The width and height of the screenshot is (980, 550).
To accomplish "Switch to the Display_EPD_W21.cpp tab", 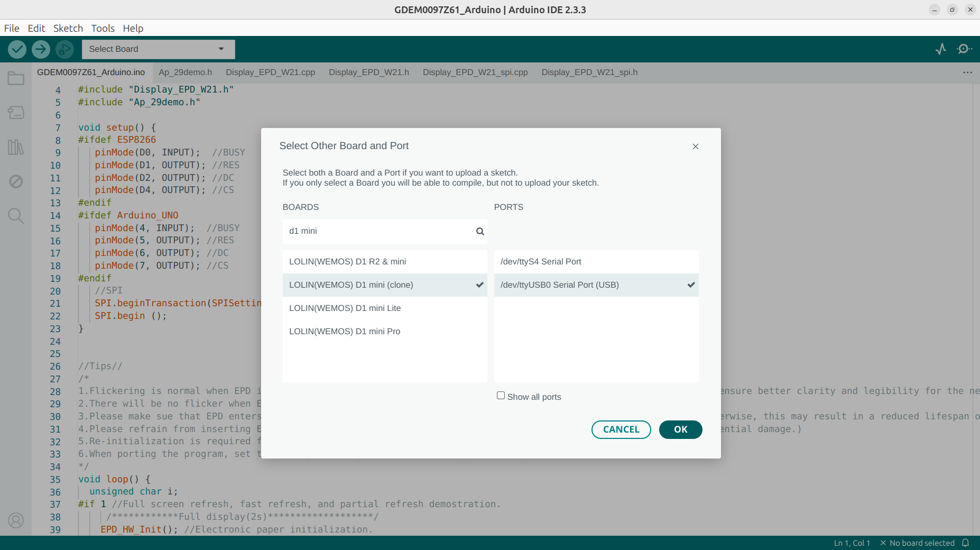I will 271,72.
